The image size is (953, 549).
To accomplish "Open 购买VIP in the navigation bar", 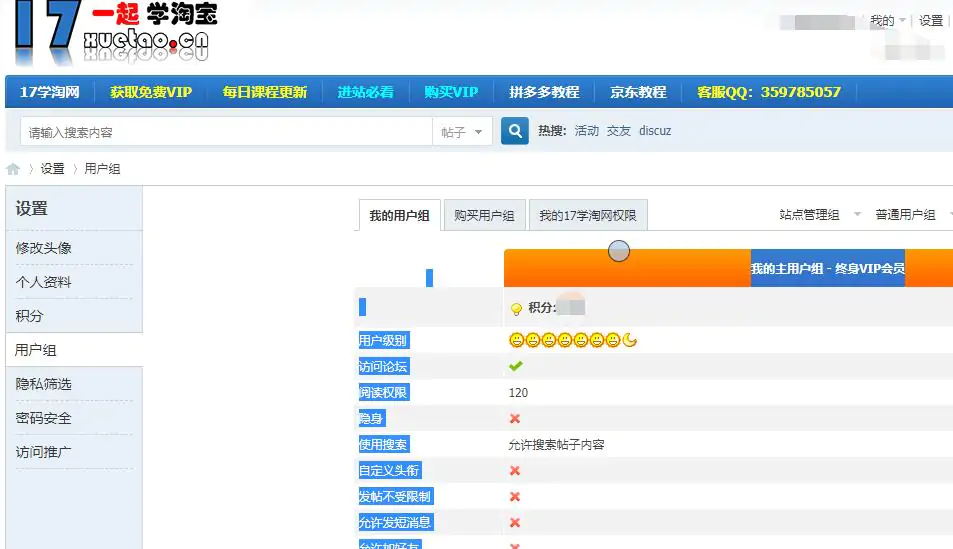I will click(451, 92).
